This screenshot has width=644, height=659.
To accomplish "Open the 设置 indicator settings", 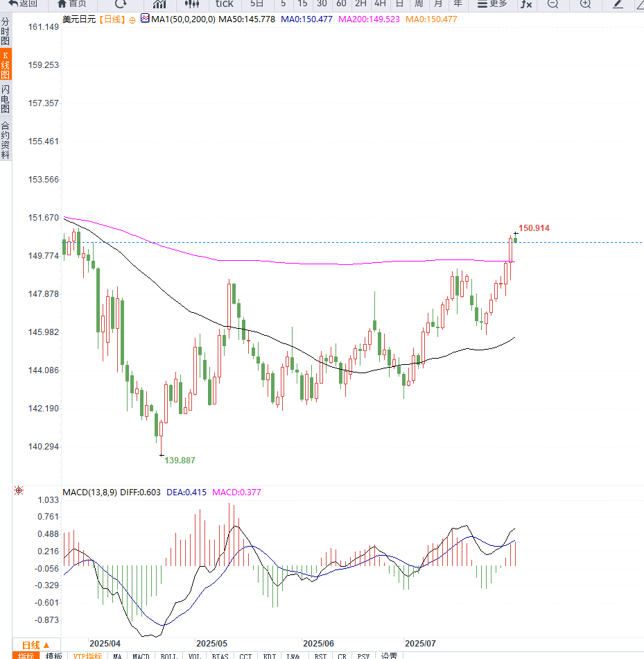I will tap(389, 656).
